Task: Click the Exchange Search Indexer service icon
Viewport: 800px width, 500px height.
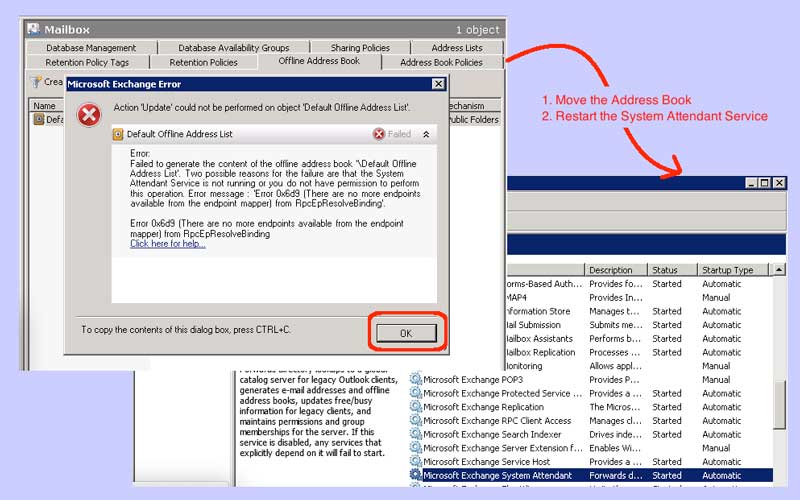Action: (416, 434)
